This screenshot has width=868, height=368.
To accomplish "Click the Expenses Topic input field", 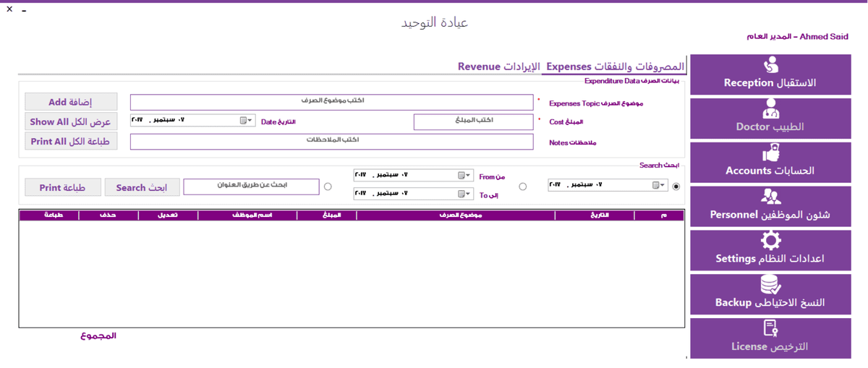I will (x=331, y=102).
